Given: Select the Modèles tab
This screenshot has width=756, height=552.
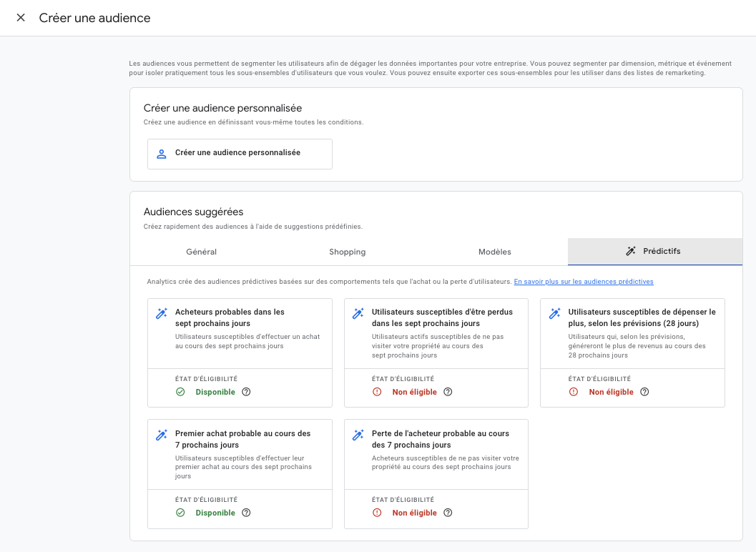Looking at the screenshot, I should 495,252.
